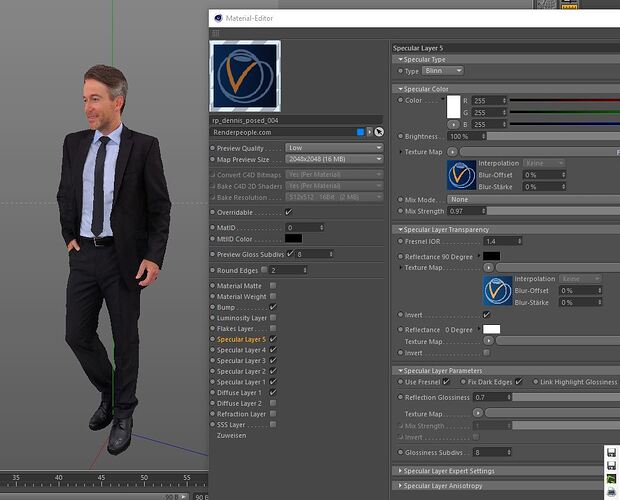Click the small round button below the color swatch
Image resolution: width=620 pixels, height=500 pixels.
454,125
